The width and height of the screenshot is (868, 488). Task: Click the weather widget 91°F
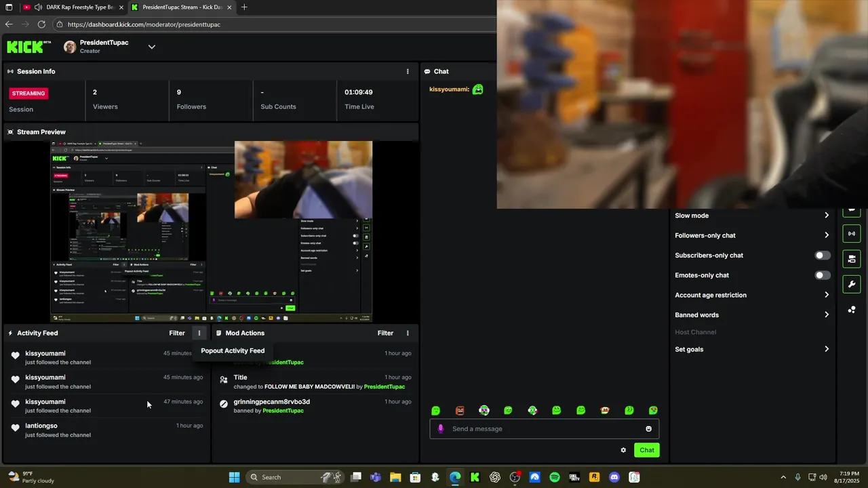tap(31, 477)
